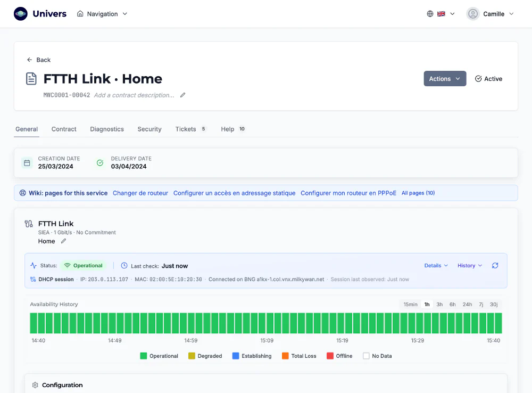Open the Tickets tab
The height and width of the screenshot is (393, 532).
tap(190, 129)
